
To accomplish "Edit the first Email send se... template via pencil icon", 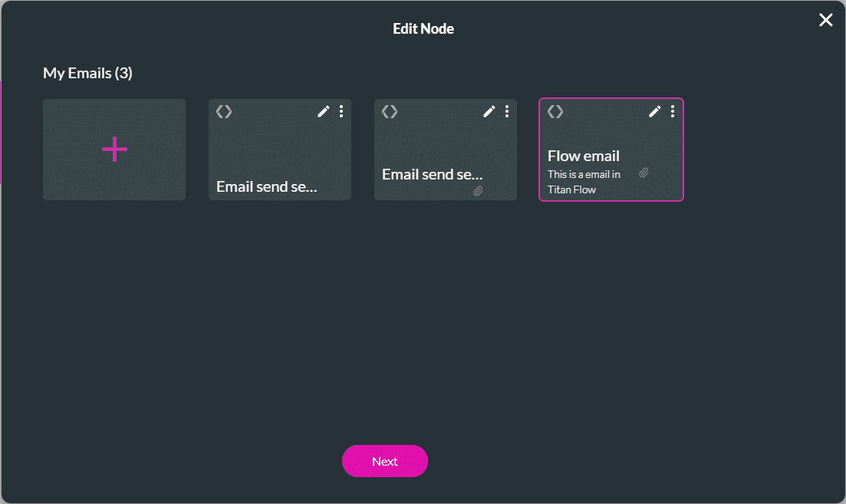I will (x=324, y=111).
